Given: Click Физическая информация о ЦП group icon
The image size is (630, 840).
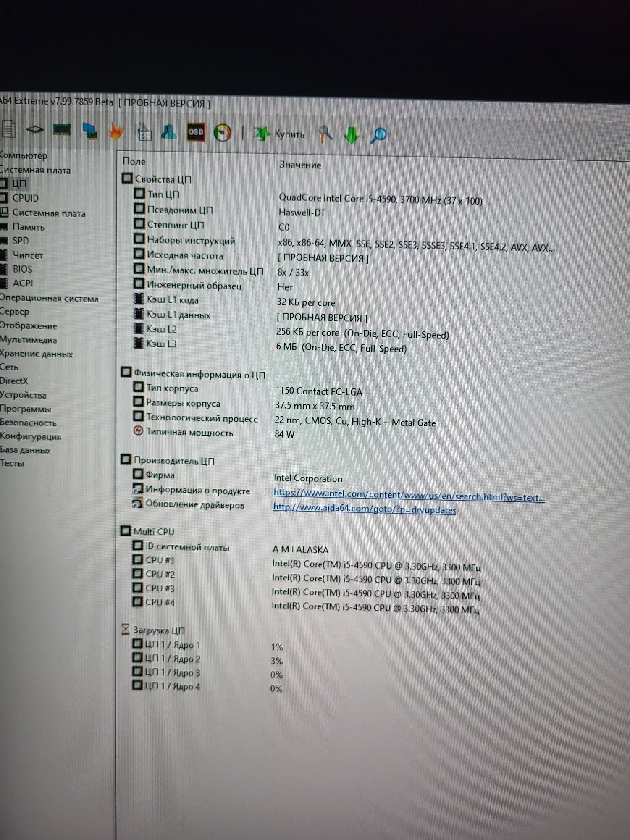Looking at the screenshot, I should click(x=126, y=372).
